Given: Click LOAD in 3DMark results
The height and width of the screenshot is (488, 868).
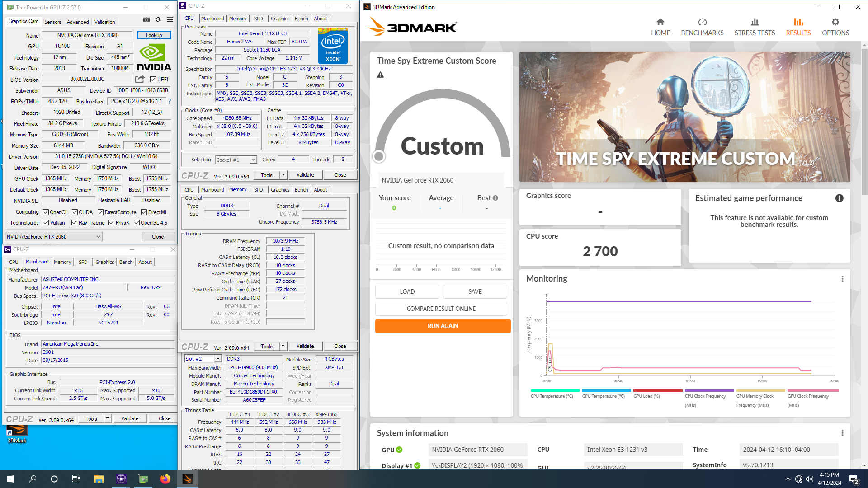Looking at the screenshot, I should tap(407, 292).
